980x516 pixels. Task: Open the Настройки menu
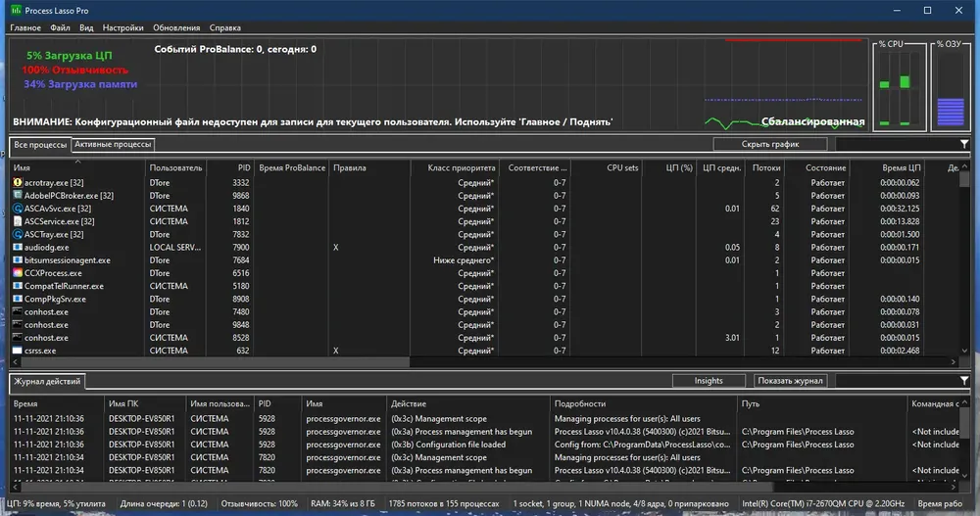tap(122, 27)
